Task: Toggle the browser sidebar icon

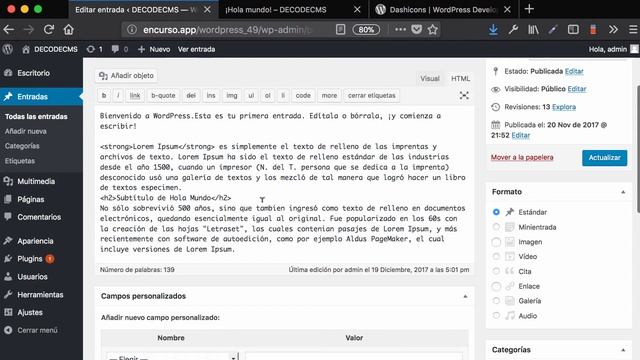Action: coord(573,29)
